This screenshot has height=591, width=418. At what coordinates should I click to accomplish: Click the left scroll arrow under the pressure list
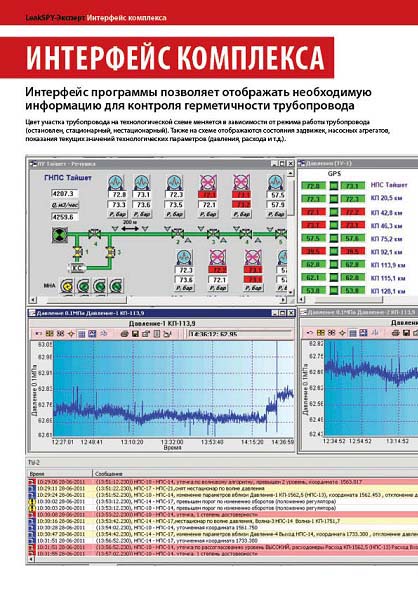(x=301, y=300)
